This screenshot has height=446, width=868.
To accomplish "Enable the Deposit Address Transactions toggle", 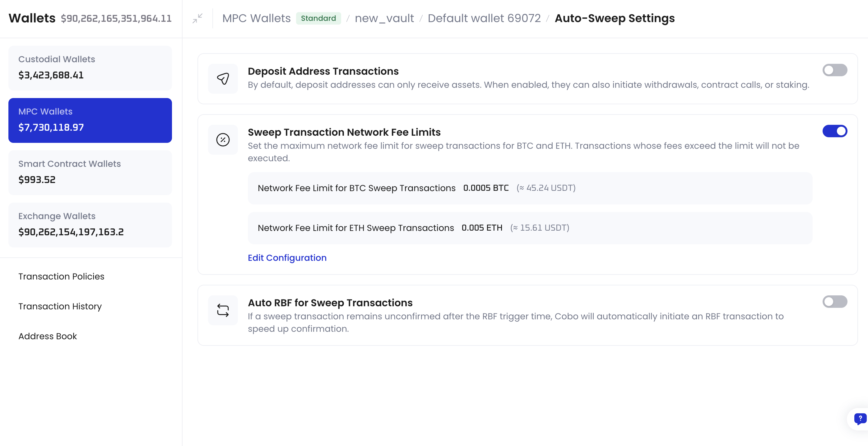I will click(835, 70).
